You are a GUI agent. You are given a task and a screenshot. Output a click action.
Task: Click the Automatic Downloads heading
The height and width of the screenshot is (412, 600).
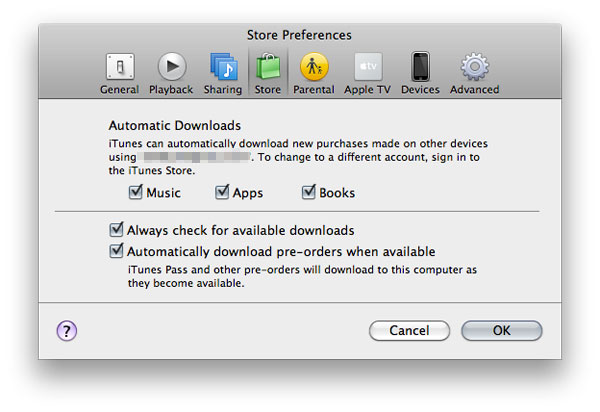click(175, 125)
